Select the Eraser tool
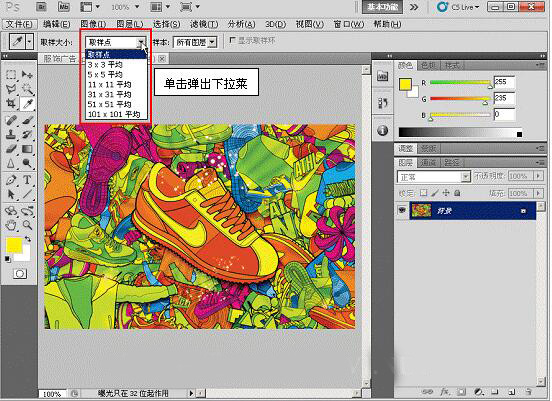The height and width of the screenshot is (401, 552). click(11, 149)
